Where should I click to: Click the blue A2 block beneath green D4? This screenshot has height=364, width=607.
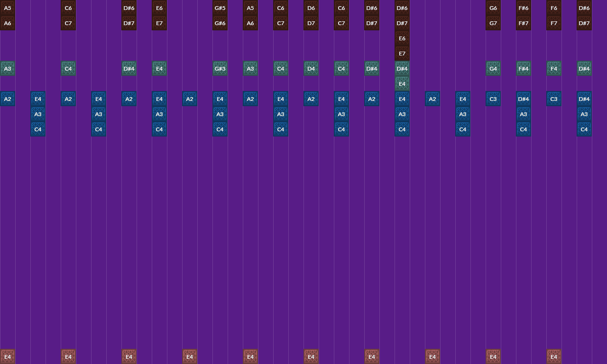pos(311,99)
